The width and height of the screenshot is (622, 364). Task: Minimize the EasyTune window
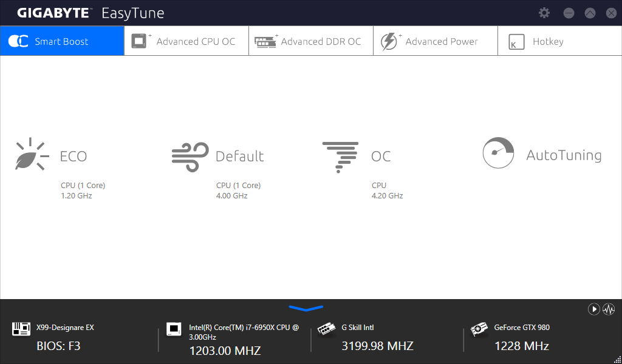pos(569,13)
